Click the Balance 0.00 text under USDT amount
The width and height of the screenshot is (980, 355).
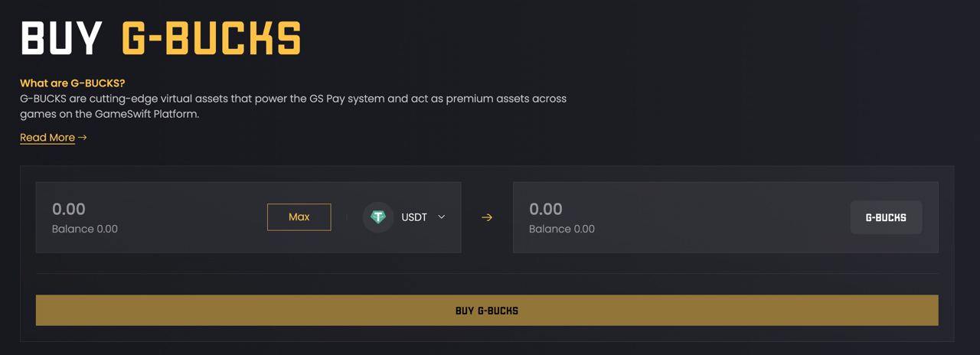85,229
